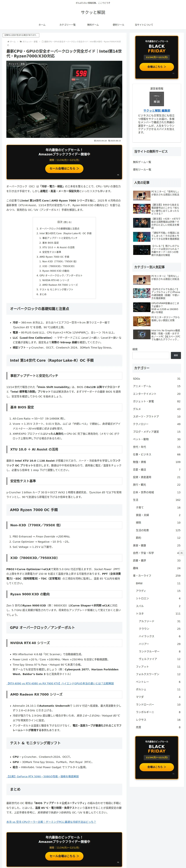Click 会場はこちら in top sidebar Black Friday banner
The height and width of the screenshot is (868, 186).
tap(157, 67)
